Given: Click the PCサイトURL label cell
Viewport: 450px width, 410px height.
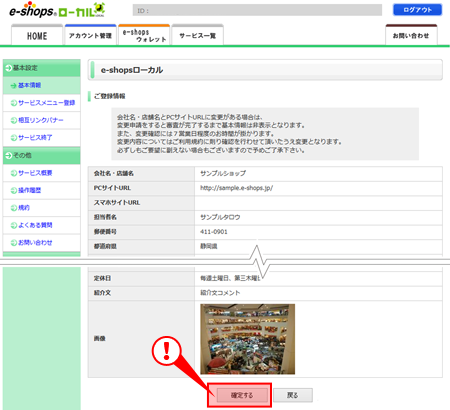Looking at the screenshot, I should tap(141, 188).
